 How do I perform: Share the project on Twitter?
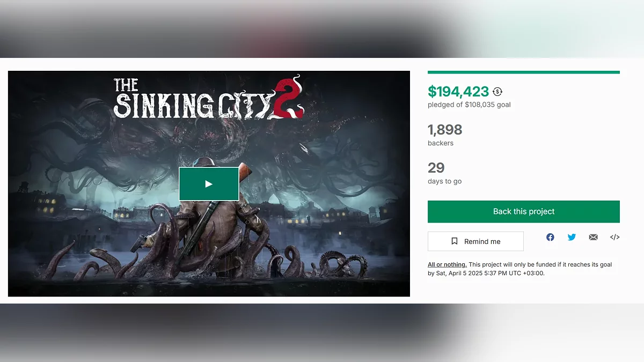point(572,237)
